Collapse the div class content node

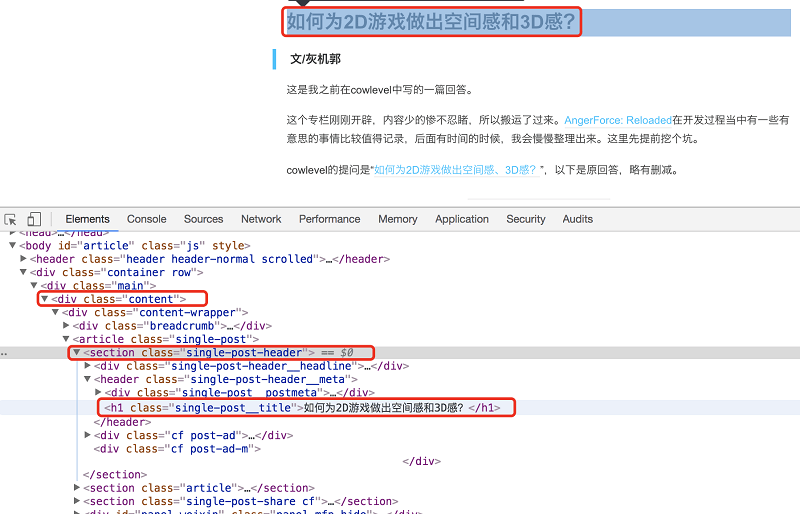44,299
